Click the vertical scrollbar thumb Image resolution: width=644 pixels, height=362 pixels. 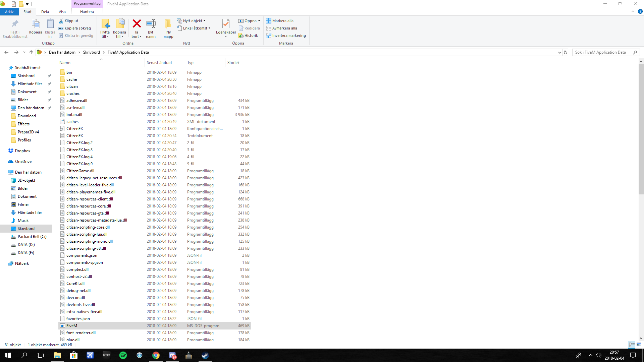click(641, 129)
